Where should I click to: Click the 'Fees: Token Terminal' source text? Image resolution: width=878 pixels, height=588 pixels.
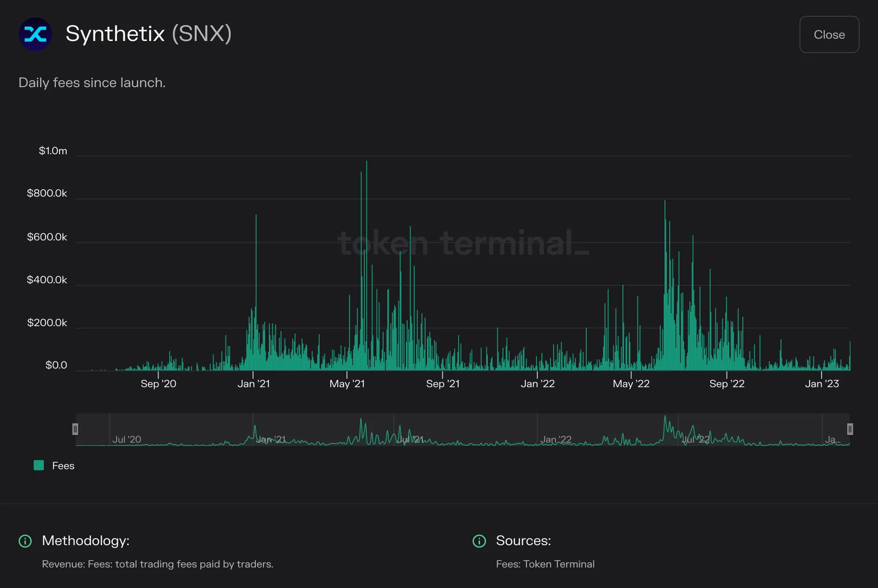pyautogui.click(x=545, y=564)
